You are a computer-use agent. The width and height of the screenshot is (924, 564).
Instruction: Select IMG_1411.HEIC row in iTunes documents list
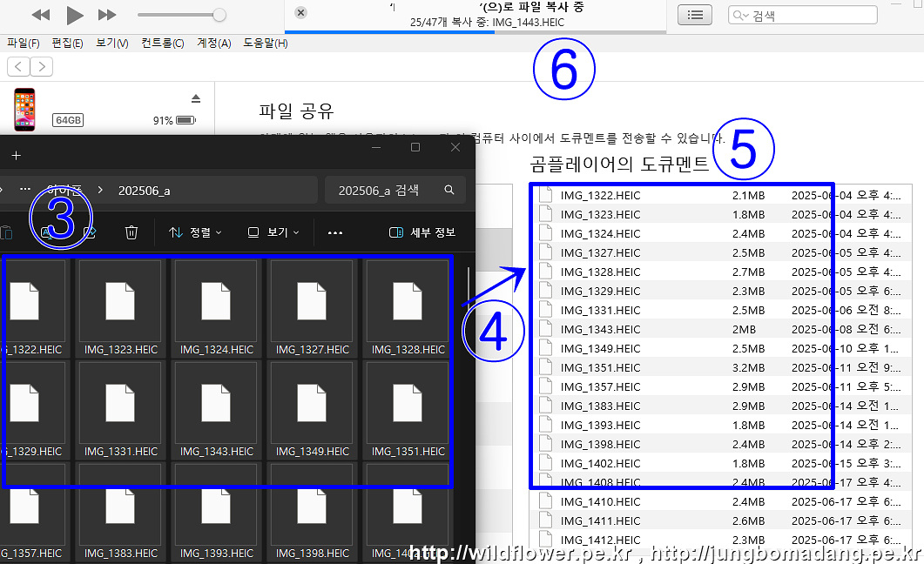coord(720,520)
